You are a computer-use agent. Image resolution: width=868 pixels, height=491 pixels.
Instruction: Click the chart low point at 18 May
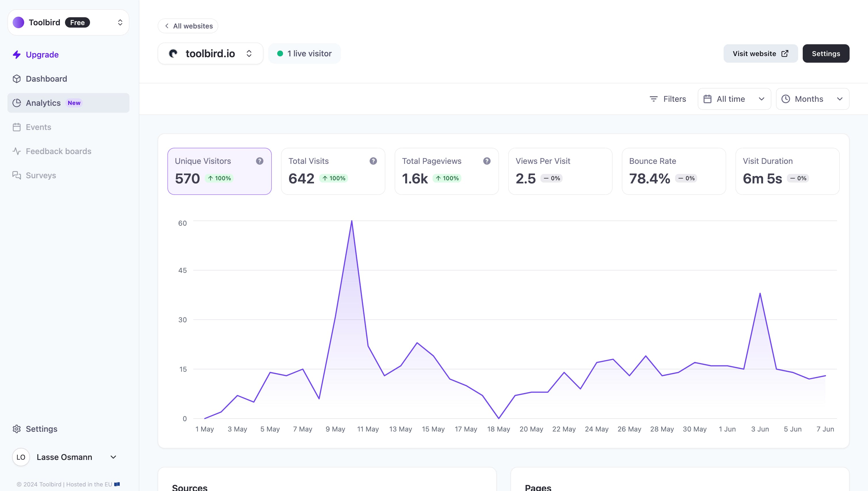[x=499, y=418]
